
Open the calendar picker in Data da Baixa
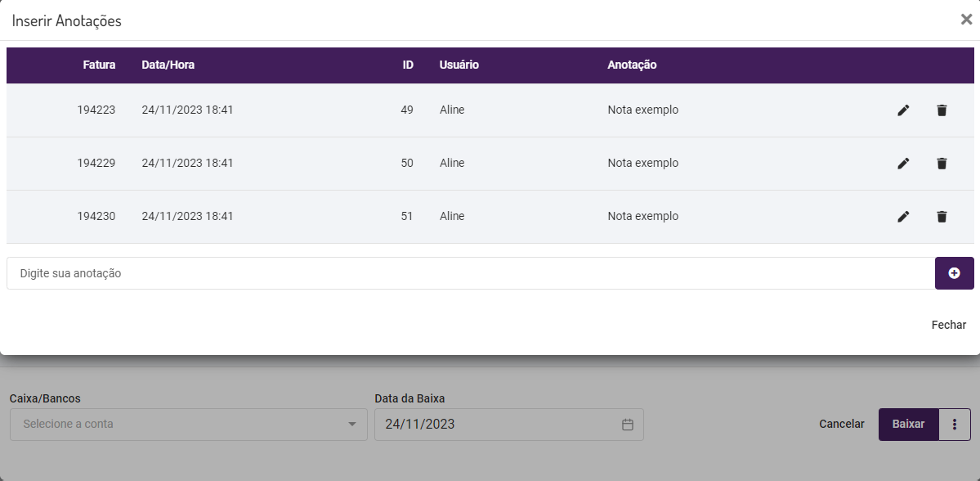(628, 425)
